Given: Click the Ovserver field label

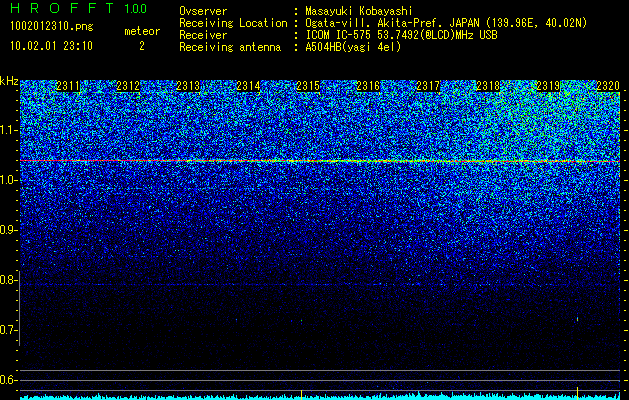Looking at the screenshot, I should 203,11.
